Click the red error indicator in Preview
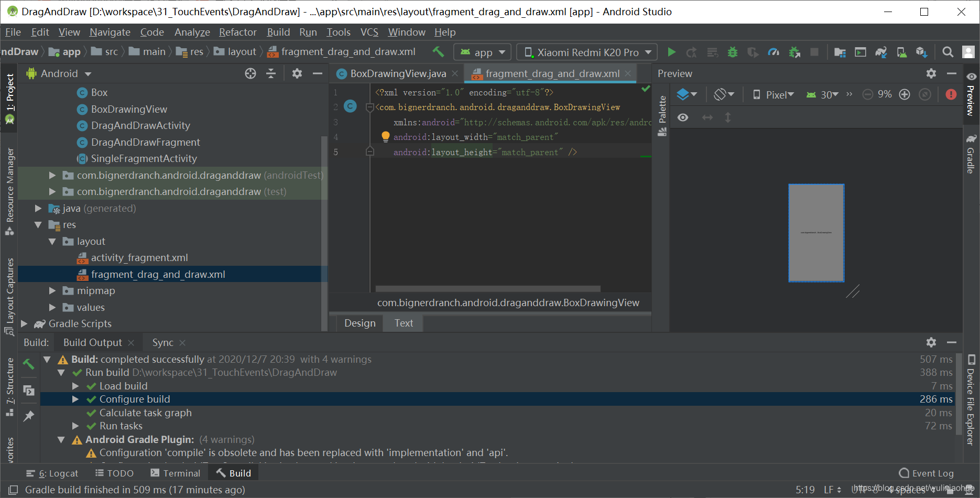Viewport: 980px width, 498px height. pyautogui.click(x=951, y=94)
